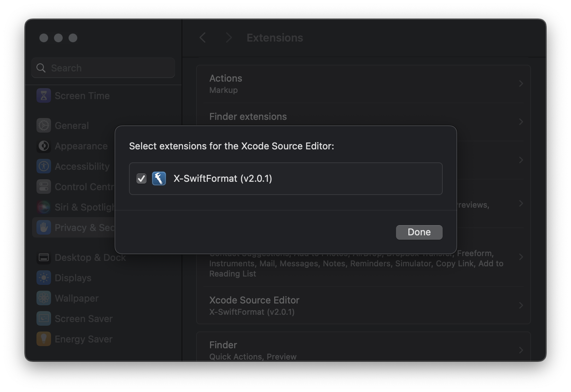Click the Screen Saver icon
This screenshot has width=571, height=392.
coord(44,318)
